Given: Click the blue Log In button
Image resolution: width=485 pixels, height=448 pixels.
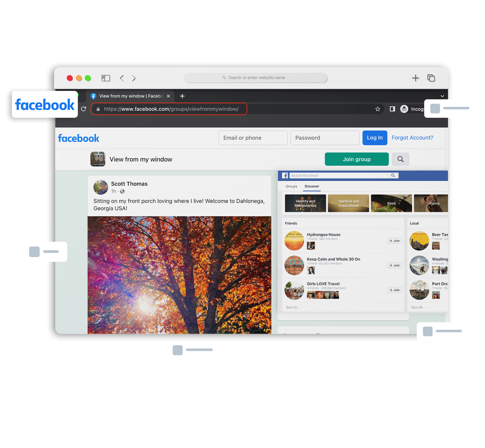Looking at the screenshot, I should coord(375,138).
